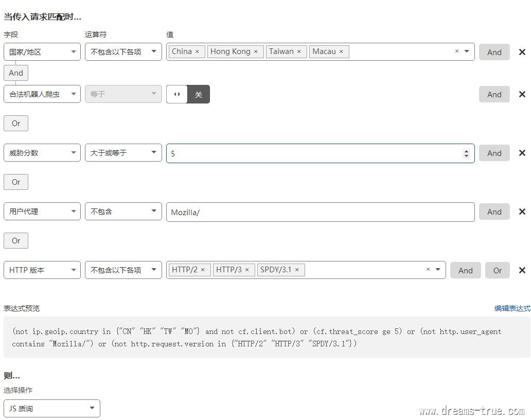Remove the Hong Kong country tag
The width and height of the screenshot is (531, 420).
[x=256, y=51]
